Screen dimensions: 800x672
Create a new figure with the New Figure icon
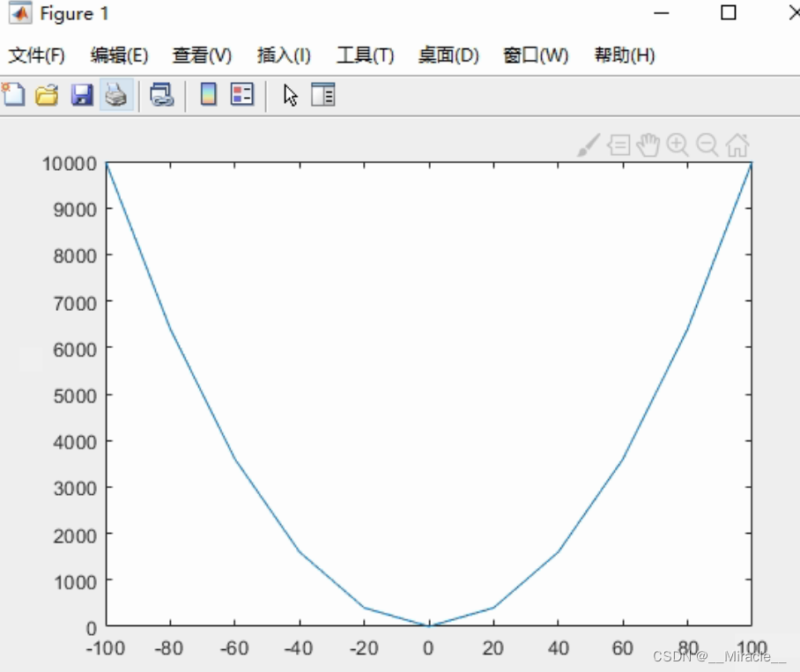tap(12, 94)
